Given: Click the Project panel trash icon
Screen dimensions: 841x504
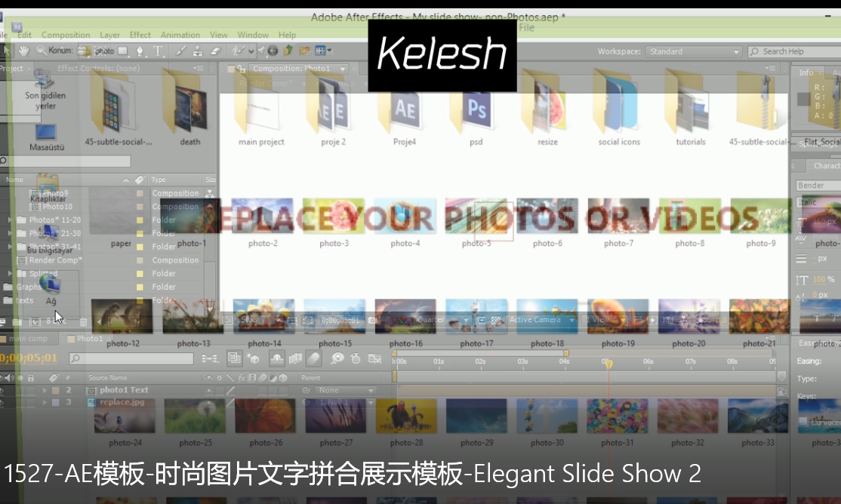Looking at the screenshot, I should (x=84, y=321).
